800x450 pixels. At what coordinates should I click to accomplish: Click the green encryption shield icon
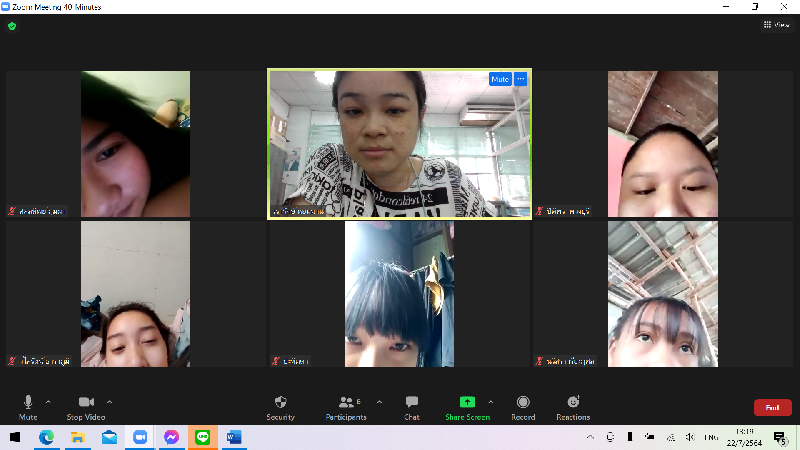[x=12, y=26]
